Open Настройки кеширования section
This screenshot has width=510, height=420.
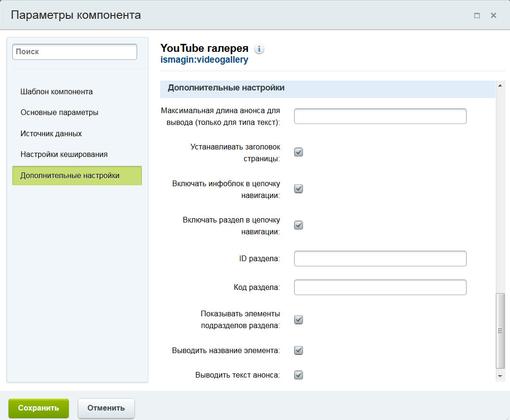[64, 154]
